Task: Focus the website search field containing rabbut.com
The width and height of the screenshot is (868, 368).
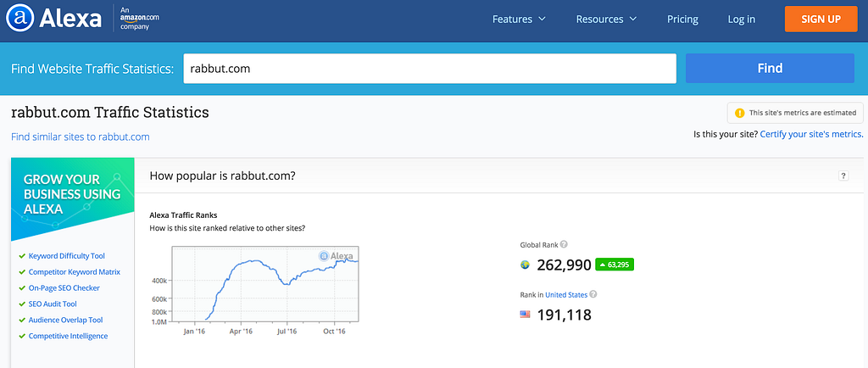Action: 430,69
